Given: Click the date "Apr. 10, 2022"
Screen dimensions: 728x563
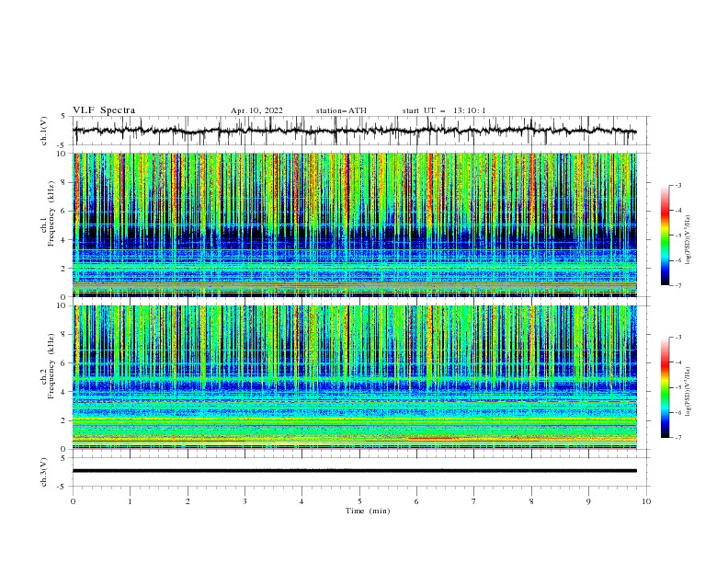Looking at the screenshot, I should (x=256, y=110).
